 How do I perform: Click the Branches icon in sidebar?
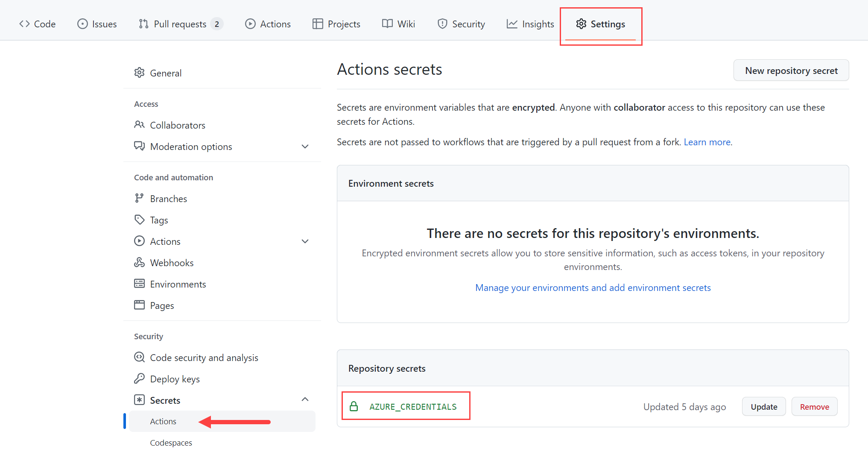[x=140, y=198]
